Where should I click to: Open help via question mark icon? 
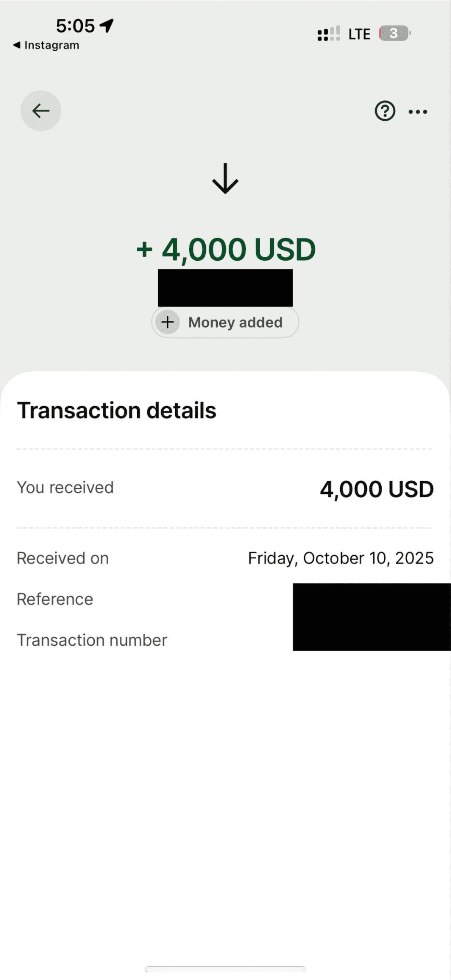pos(385,111)
